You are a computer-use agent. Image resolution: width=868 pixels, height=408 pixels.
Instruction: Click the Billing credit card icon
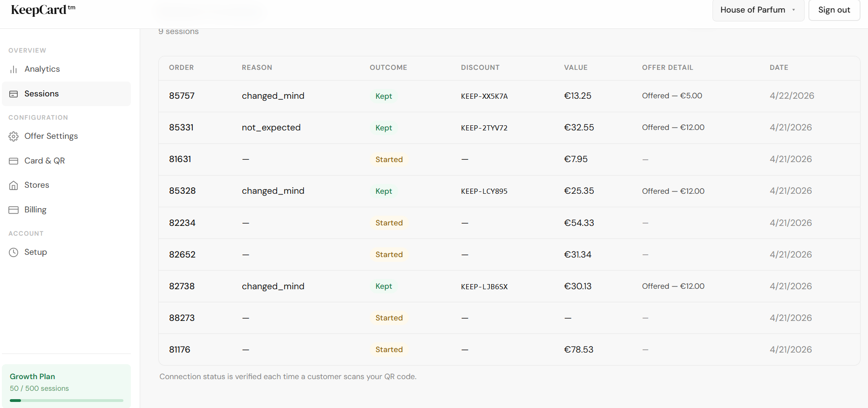[14, 210]
